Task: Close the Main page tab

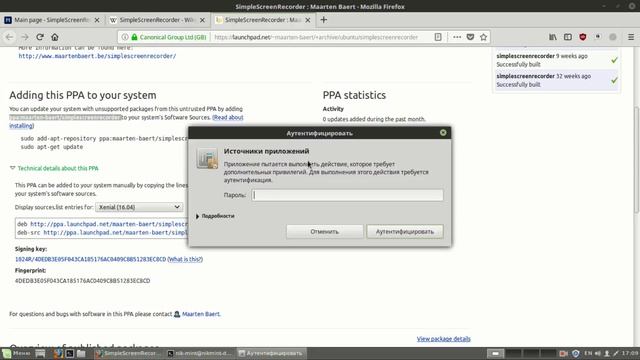Action: coord(97,20)
